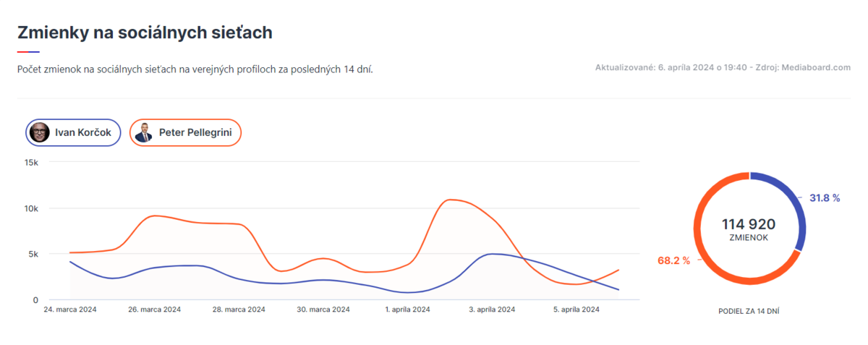The image size is (868, 345).
Task: Click the 1. apríla 2024 axis label
Action: [408, 310]
